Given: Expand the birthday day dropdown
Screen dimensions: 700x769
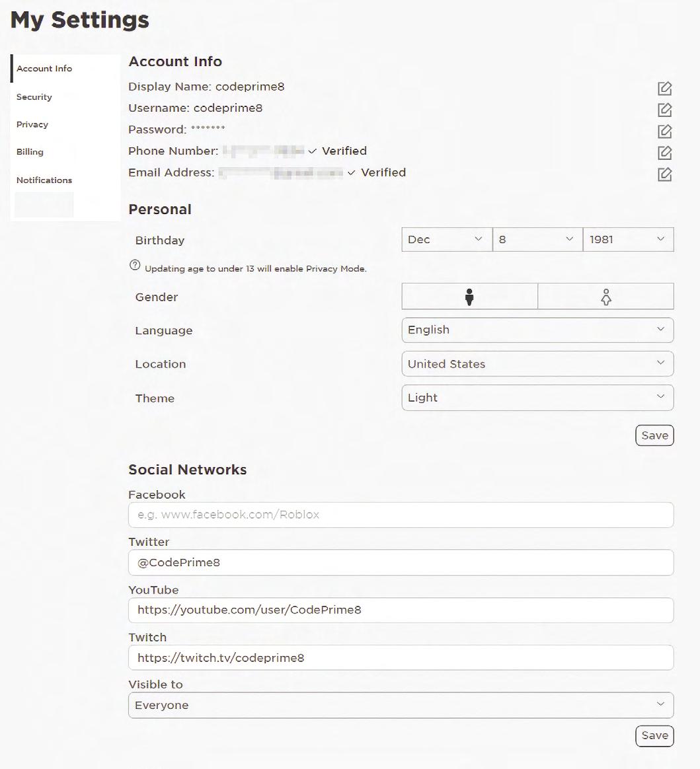Looking at the screenshot, I should click(537, 239).
